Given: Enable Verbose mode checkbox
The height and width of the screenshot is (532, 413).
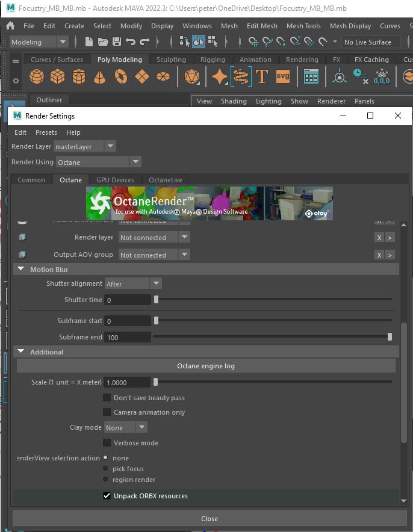Looking at the screenshot, I should coord(107,443).
